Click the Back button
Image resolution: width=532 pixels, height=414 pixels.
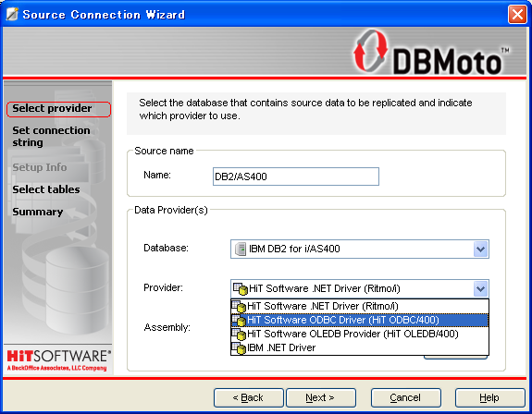click(x=248, y=397)
